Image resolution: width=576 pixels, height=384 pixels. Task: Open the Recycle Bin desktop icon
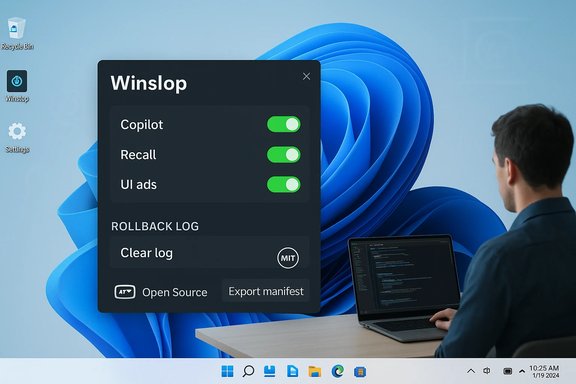pyautogui.click(x=17, y=33)
